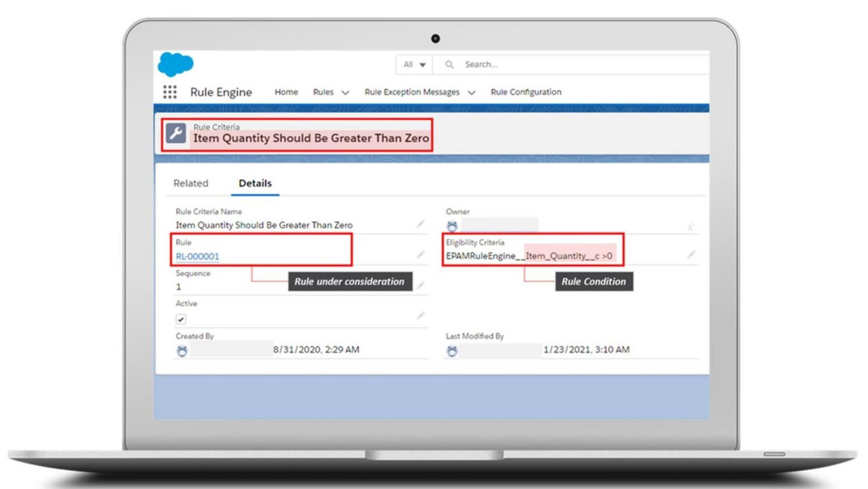The image size is (868, 489).
Task: Click the Created By user avatar
Action: (x=182, y=350)
